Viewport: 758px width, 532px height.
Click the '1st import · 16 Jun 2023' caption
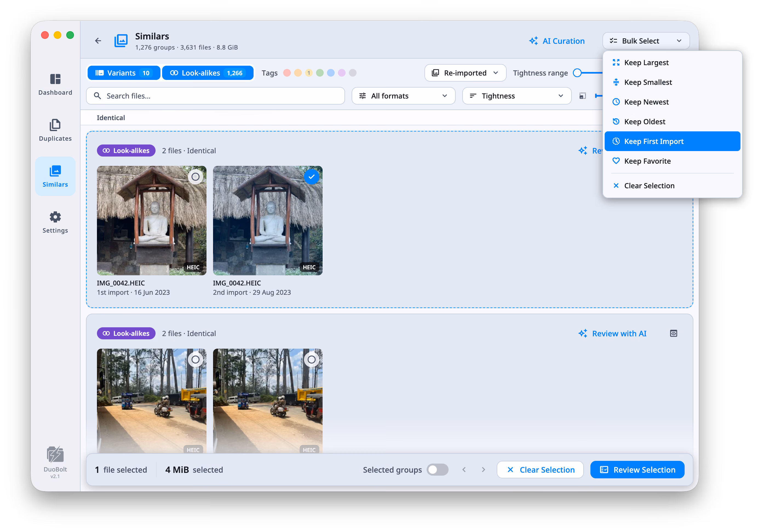click(133, 293)
